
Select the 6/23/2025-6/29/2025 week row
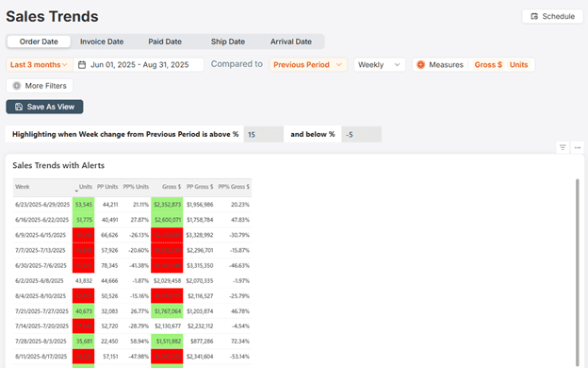[132, 205]
